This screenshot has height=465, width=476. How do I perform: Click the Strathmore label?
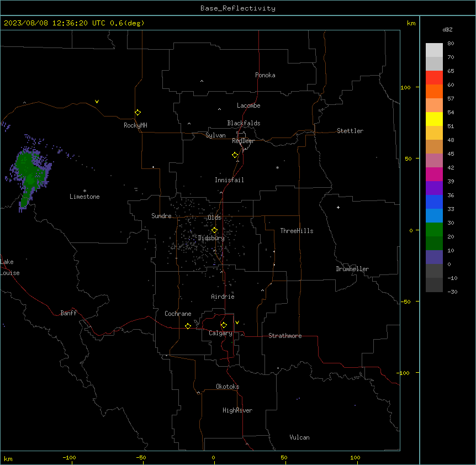point(285,336)
